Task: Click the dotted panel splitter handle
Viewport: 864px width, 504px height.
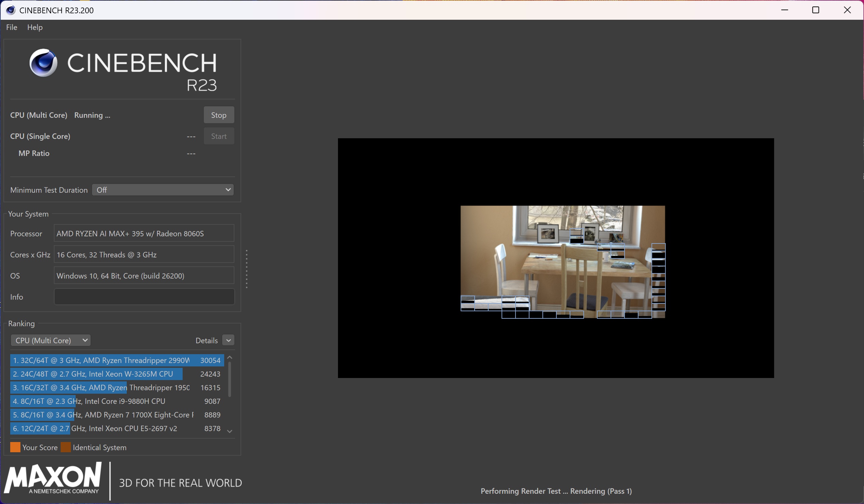Action: (x=247, y=269)
